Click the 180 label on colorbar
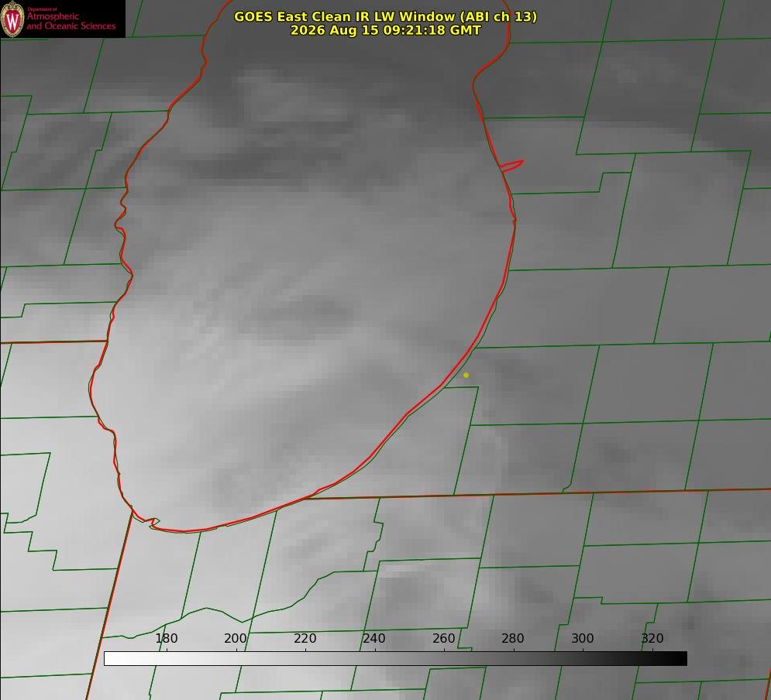Image resolution: width=771 pixels, height=700 pixels. tap(166, 639)
